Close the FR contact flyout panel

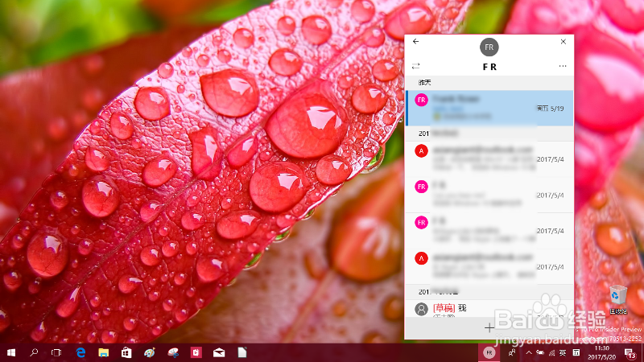point(563,42)
